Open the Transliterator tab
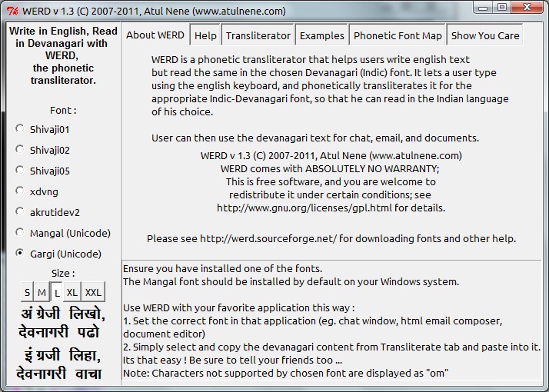 (258, 35)
